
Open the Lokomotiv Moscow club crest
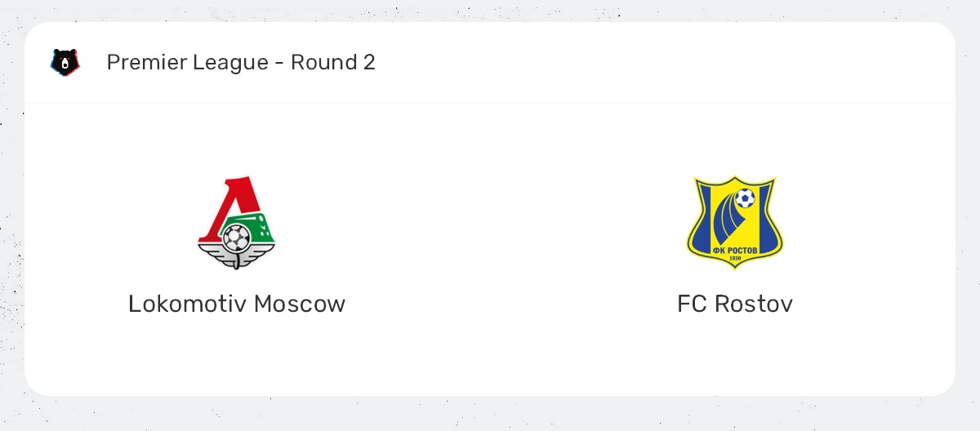point(236,224)
